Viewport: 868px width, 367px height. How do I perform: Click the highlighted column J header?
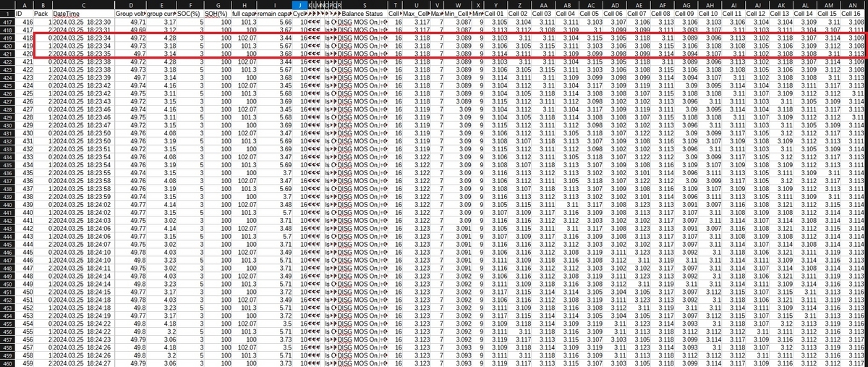click(300, 5)
